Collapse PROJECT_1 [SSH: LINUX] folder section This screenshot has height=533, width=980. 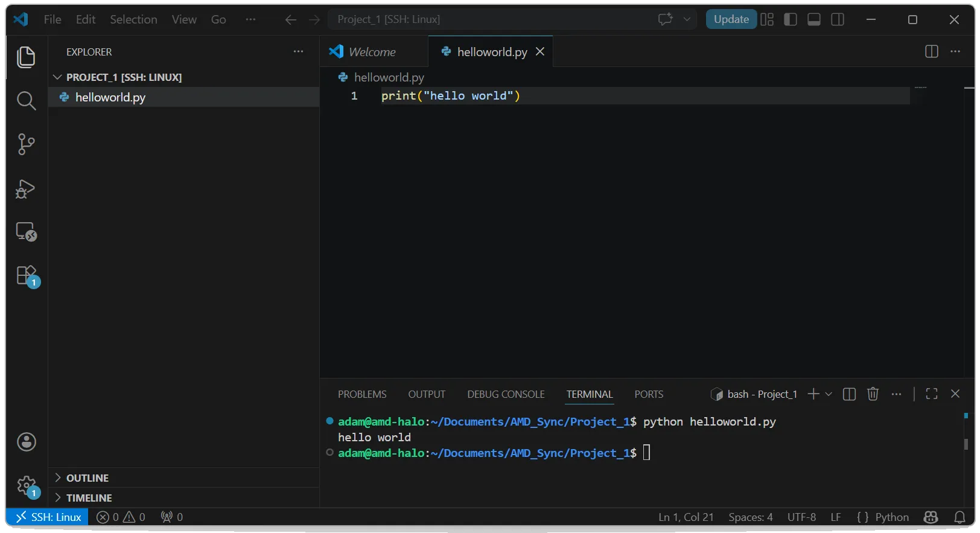pos(183,77)
